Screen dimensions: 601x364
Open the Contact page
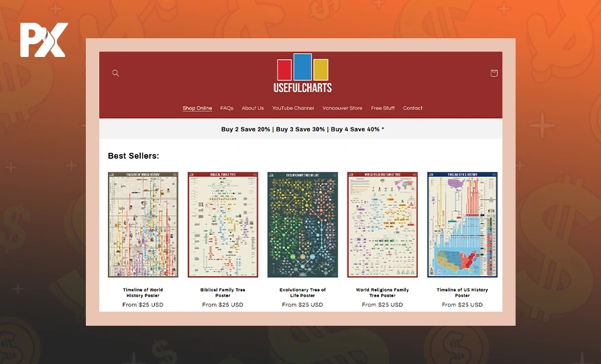[413, 108]
